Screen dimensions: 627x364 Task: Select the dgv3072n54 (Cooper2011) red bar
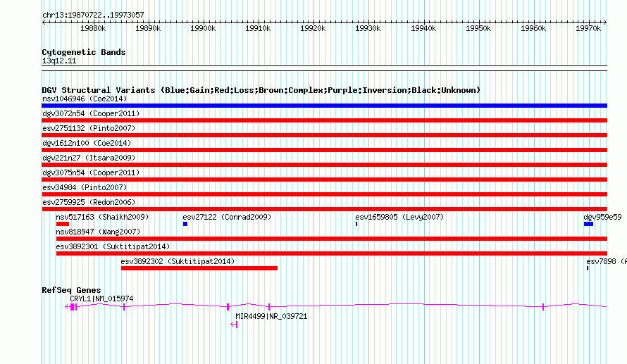tap(324, 120)
